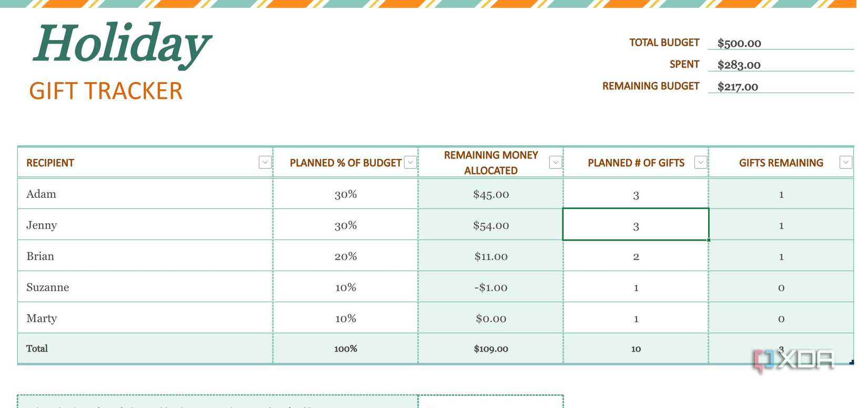Open the RECIPIENT column filter dropdown
Image resolution: width=868 pixels, height=408 pixels.
click(x=265, y=162)
